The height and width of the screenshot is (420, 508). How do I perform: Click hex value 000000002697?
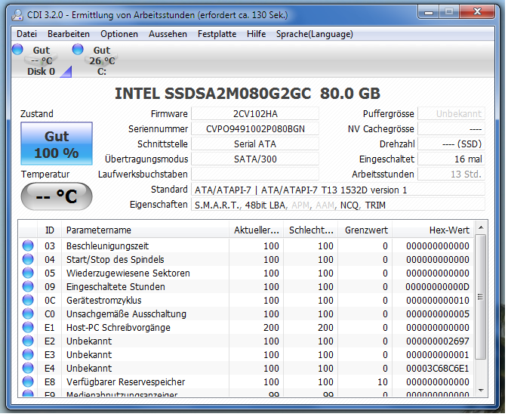(437, 341)
